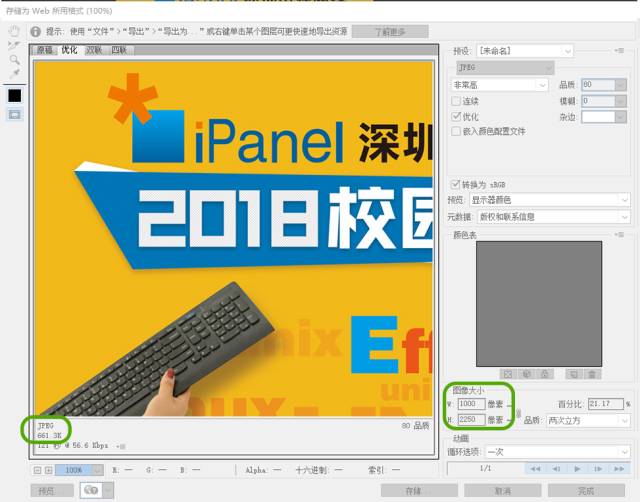The image size is (640, 502).
Task: Open the browser selection dropdown arrow
Action: [108, 490]
